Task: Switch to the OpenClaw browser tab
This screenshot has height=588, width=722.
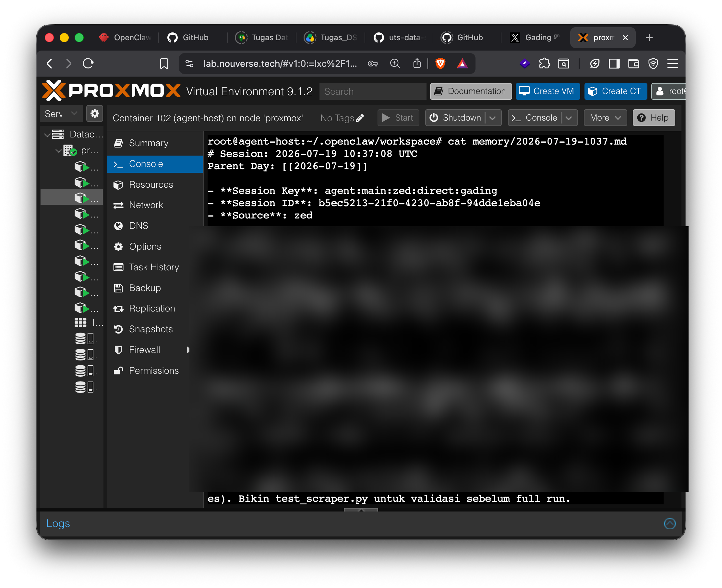Action: click(x=125, y=38)
